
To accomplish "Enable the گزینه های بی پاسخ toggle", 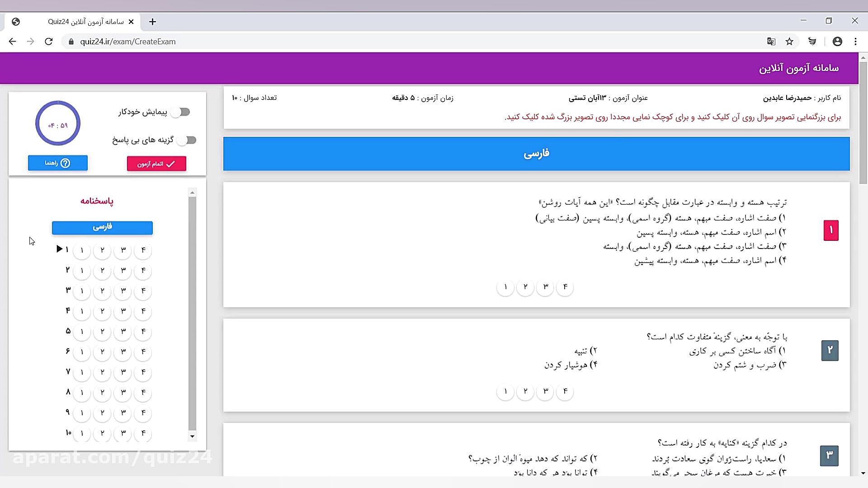I will (187, 140).
